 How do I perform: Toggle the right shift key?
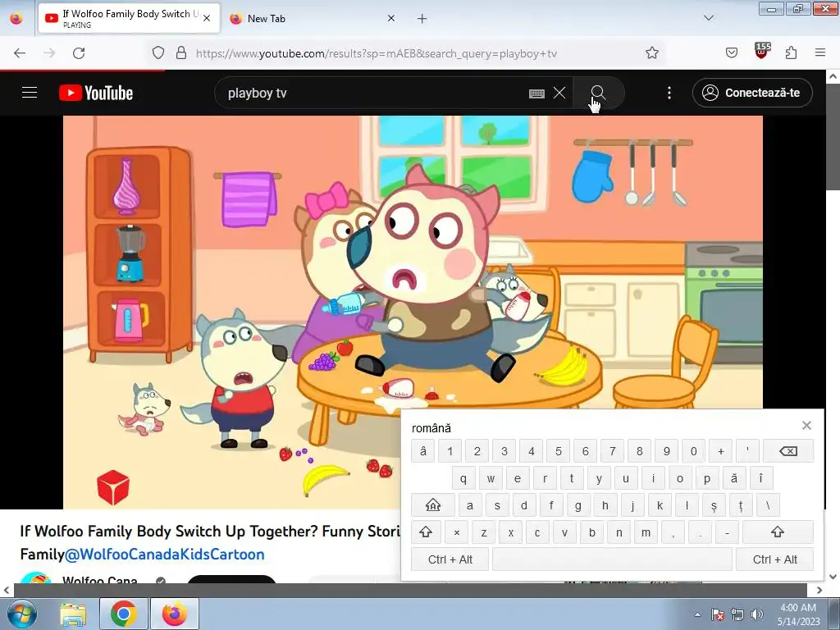pyautogui.click(x=778, y=532)
